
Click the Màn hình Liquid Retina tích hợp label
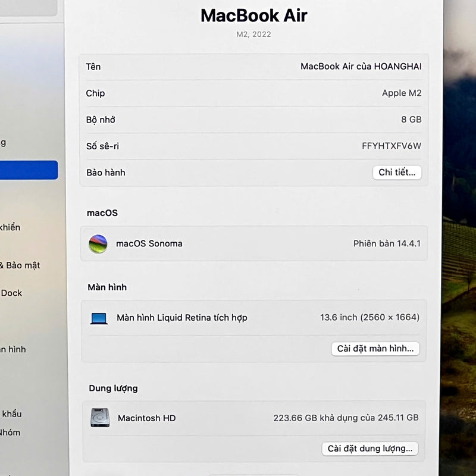tap(181, 318)
